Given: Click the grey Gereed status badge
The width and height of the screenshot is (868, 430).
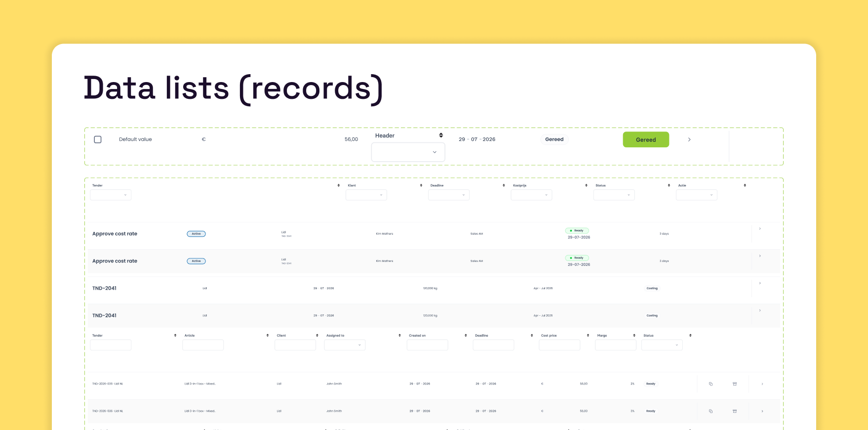Looking at the screenshot, I should [x=554, y=139].
